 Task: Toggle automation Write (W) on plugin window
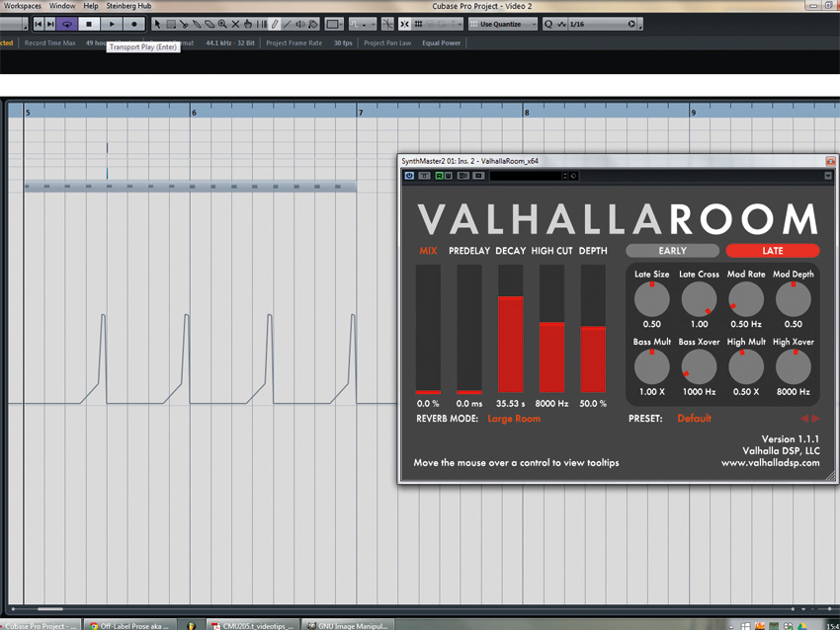coord(448,176)
